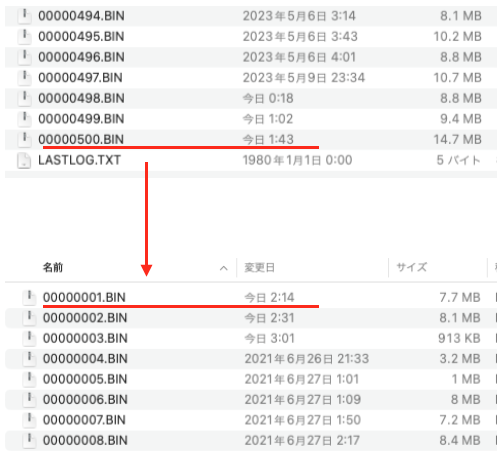Image resolution: width=497 pixels, height=457 pixels.
Task: Select the 00000002.BIN file name
Action: (85, 318)
